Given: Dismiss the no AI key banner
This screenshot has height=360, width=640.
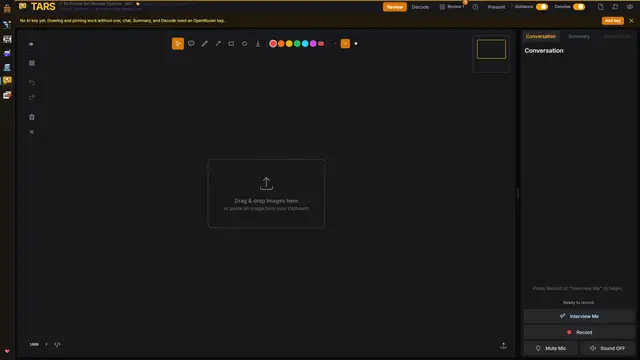Looking at the screenshot, I should pyautogui.click(x=631, y=21).
